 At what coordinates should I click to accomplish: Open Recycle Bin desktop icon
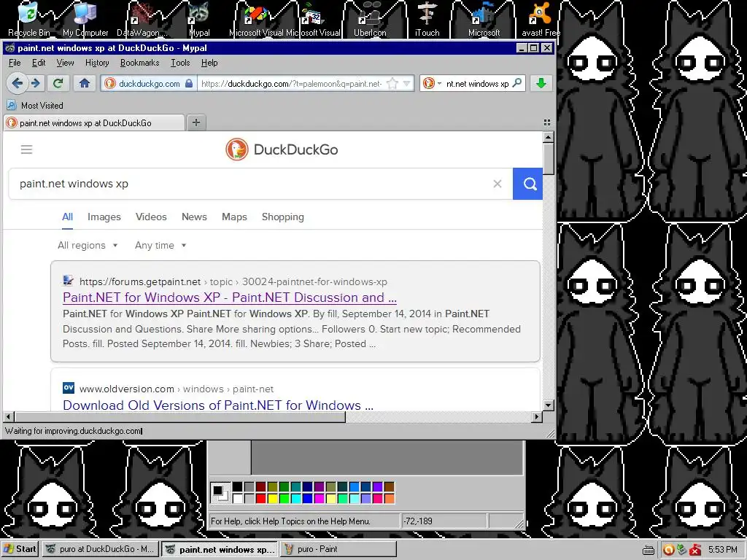click(x=28, y=20)
